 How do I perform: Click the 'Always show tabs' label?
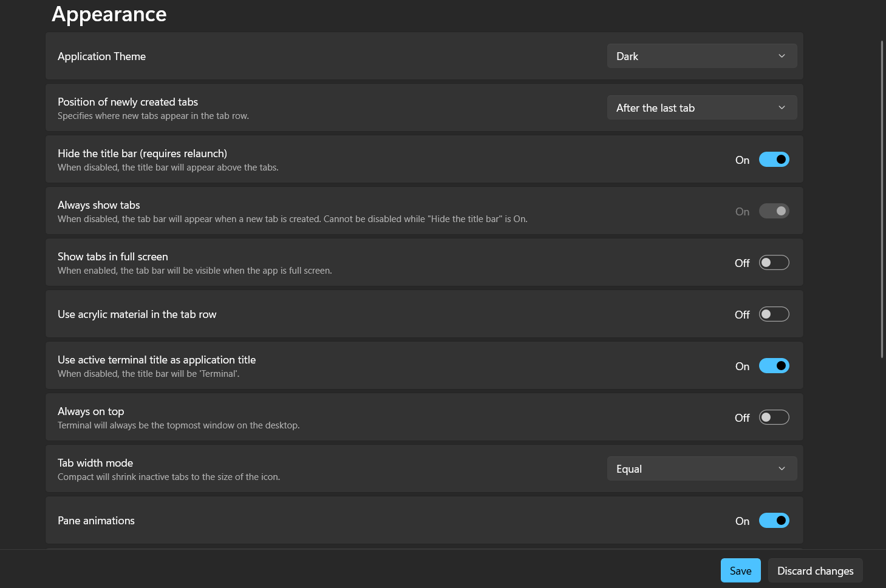(98, 205)
